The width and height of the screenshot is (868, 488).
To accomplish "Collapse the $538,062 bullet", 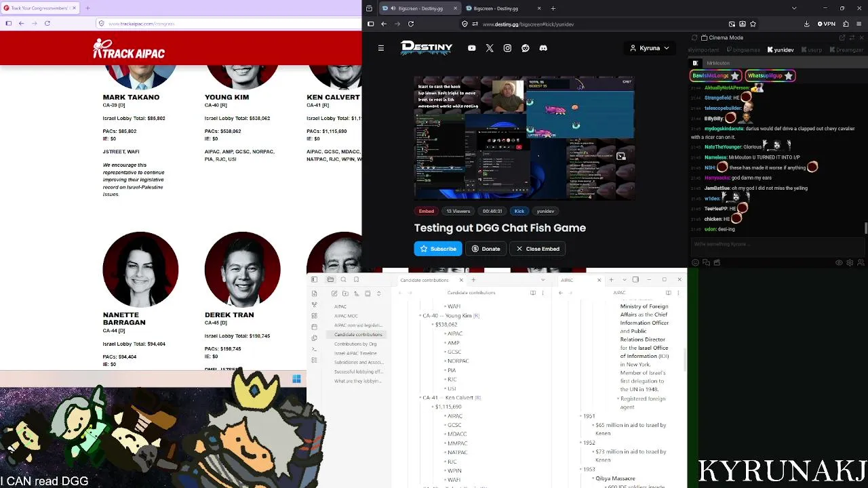I will [x=432, y=325].
